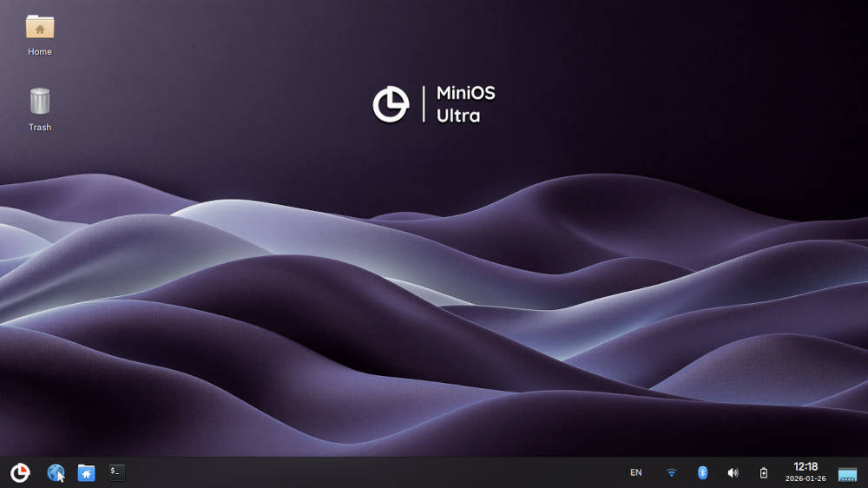The width and height of the screenshot is (868, 488).
Task: Click the show desktop icon at taskbar end
Action: (847, 473)
